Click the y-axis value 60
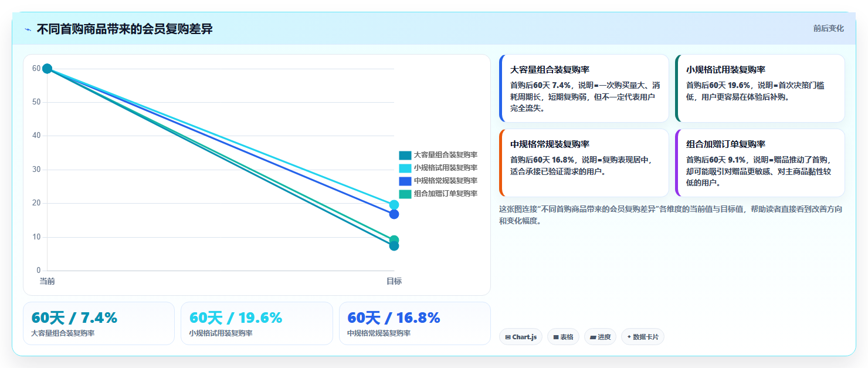Screen dimensions: 868x368 coord(36,69)
